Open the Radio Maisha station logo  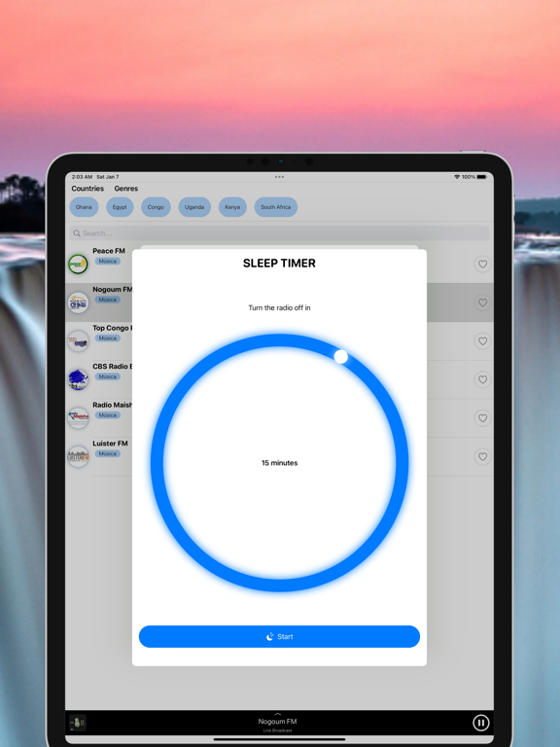78,418
